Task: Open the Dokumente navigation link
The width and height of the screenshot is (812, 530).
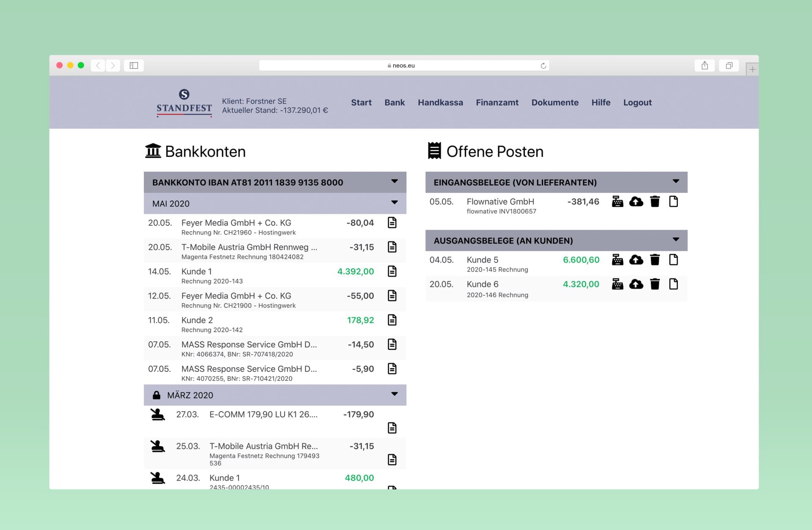Action: 555,102
